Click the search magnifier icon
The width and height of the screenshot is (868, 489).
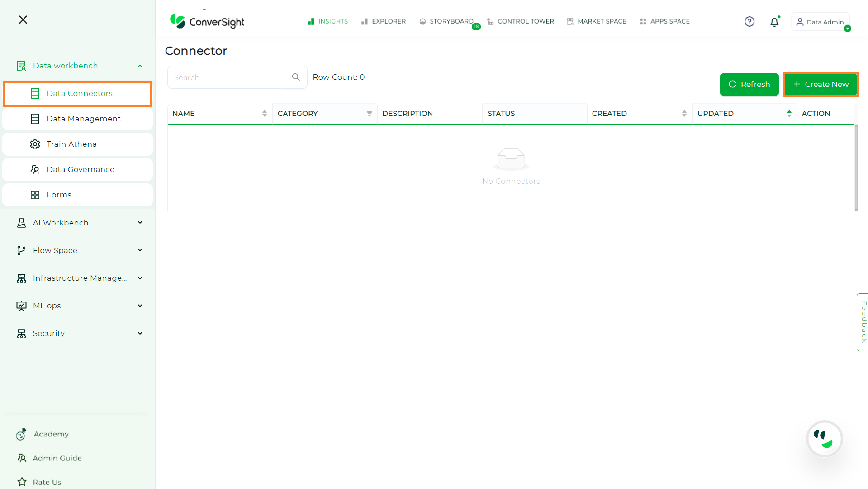(296, 77)
